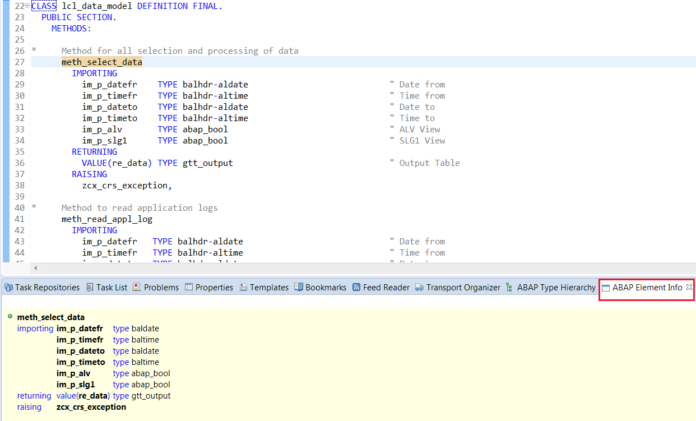
Task: Click re_data in Element Info panel
Action: pyautogui.click(x=93, y=396)
